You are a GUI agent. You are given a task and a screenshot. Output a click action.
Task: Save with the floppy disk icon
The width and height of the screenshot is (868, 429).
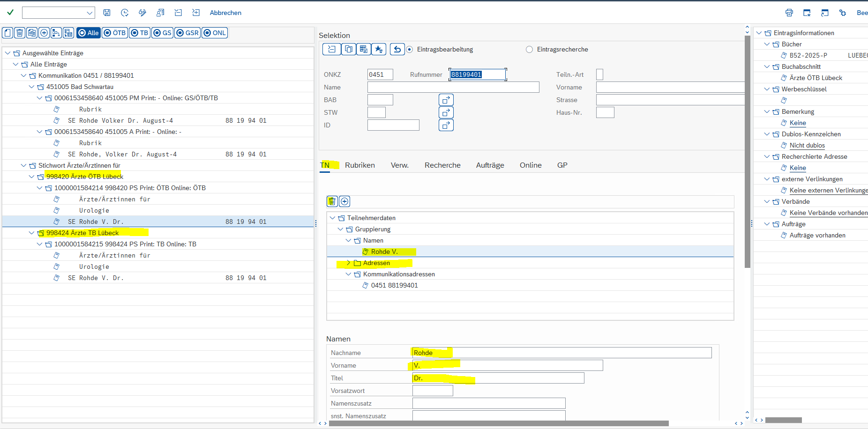tap(107, 13)
